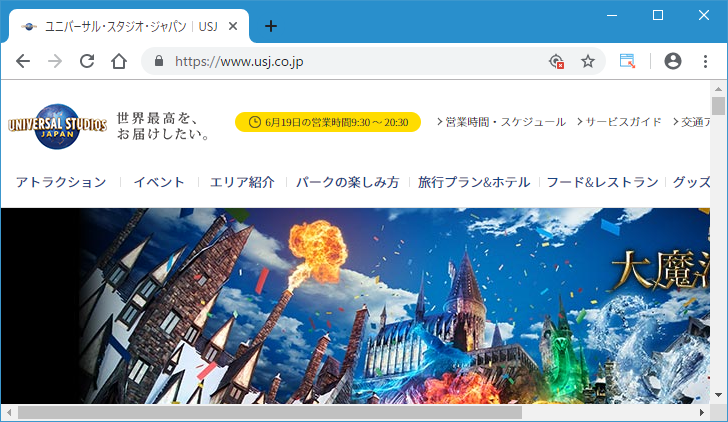Open the user profile avatar menu
The image size is (728, 422).
click(x=672, y=61)
